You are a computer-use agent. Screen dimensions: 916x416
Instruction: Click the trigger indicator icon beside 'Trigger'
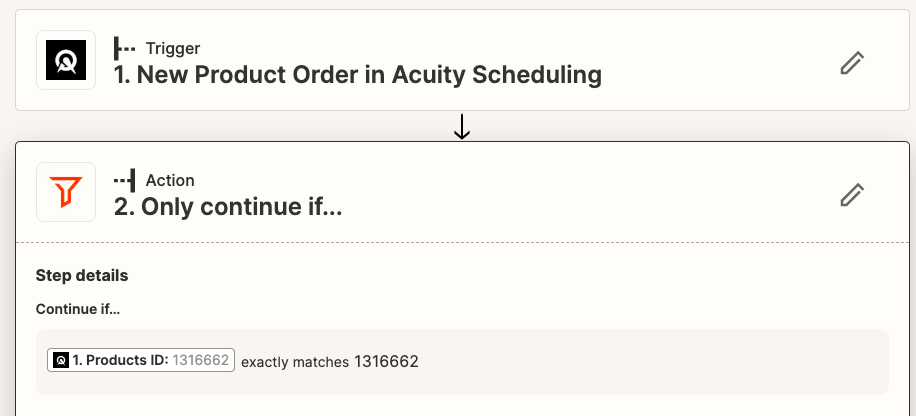tap(124, 48)
